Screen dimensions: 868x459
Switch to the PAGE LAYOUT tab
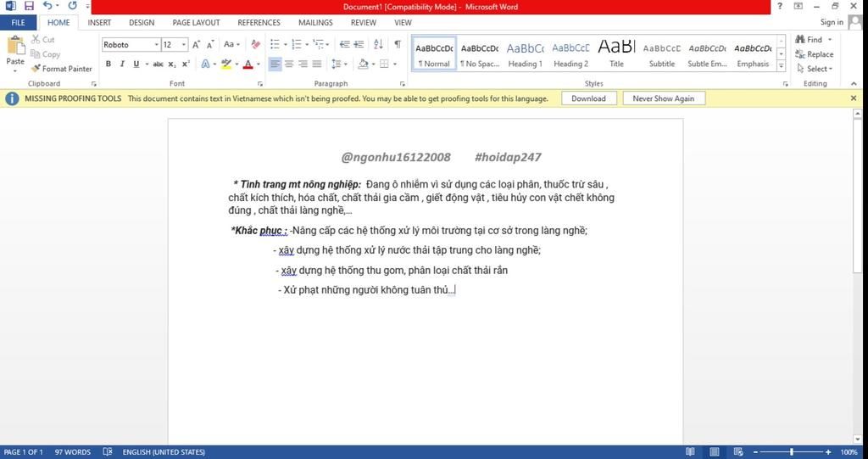click(196, 23)
